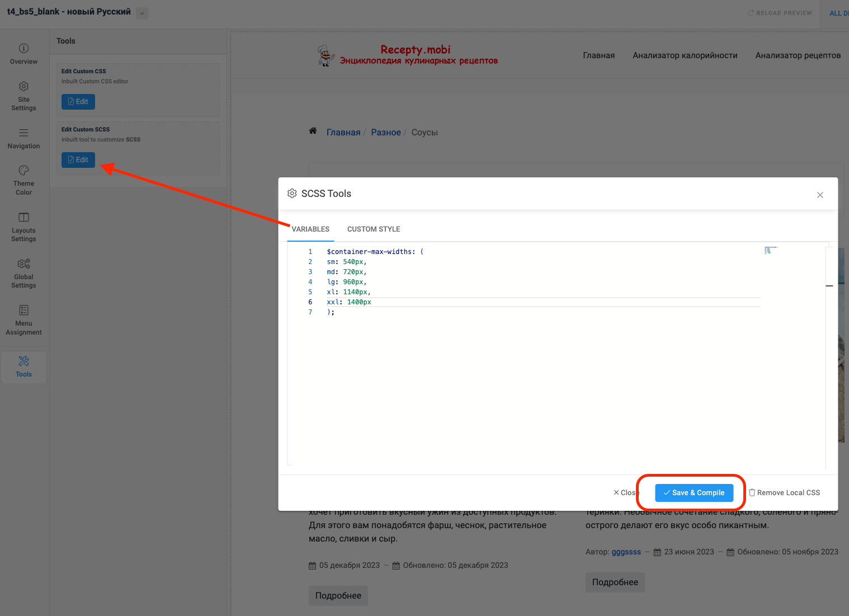Click inside line 6 of code editor
This screenshot has width=849, height=616.
(503, 302)
